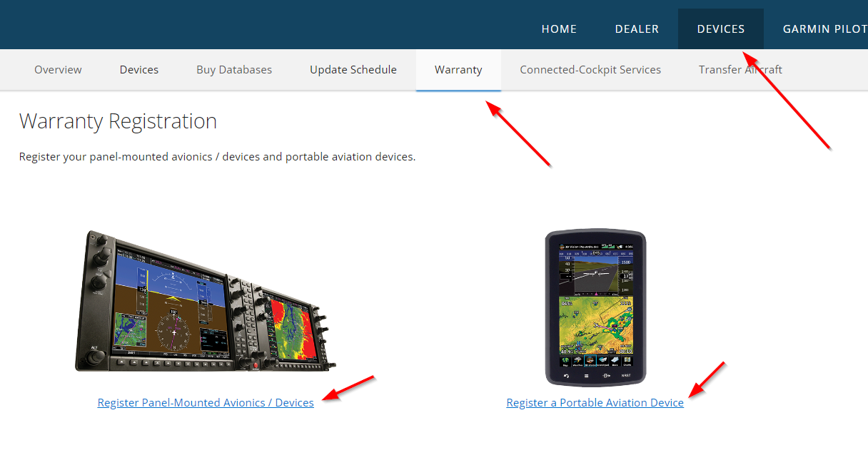Select the Connected-Cockpit Services tab
This screenshot has width=868, height=460.
(590, 70)
